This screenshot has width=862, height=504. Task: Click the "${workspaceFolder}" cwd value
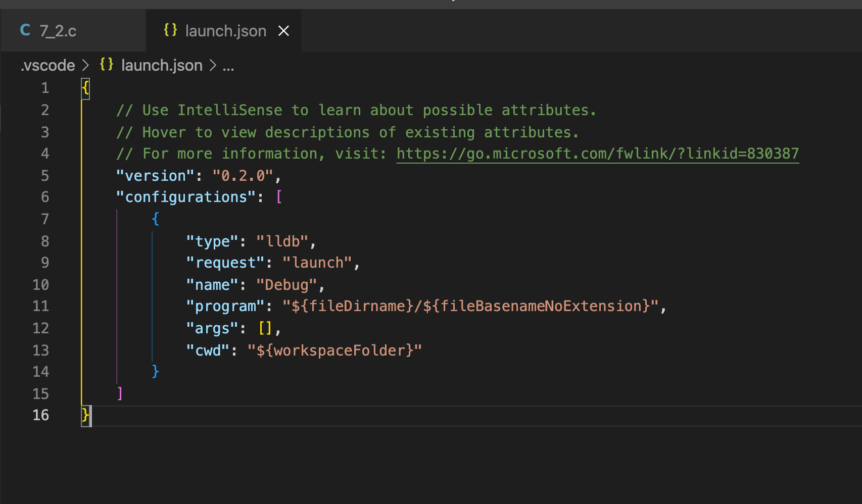(x=334, y=350)
